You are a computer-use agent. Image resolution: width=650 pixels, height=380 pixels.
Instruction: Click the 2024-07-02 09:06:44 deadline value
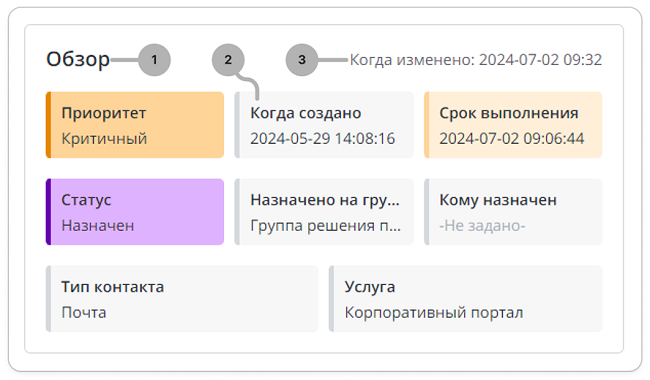pyautogui.click(x=512, y=138)
